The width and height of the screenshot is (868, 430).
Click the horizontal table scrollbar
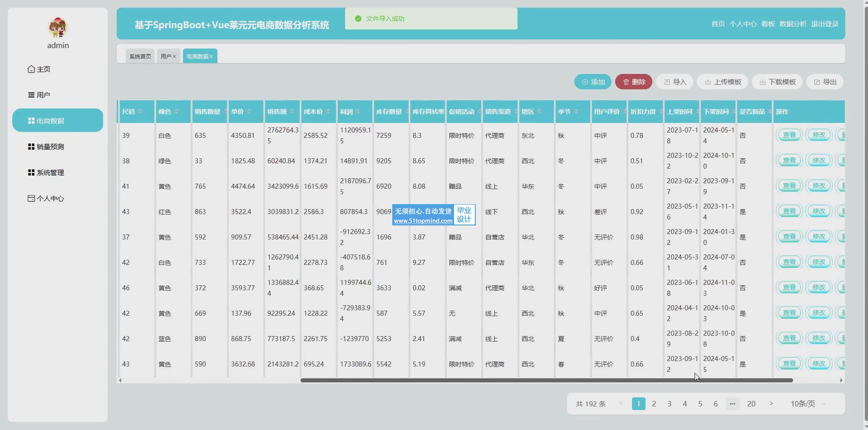click(x=547, y=380)
